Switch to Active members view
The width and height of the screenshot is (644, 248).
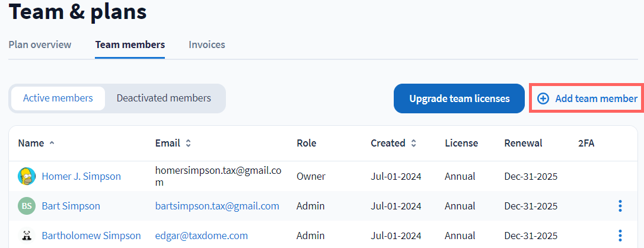tap(58, 98)
